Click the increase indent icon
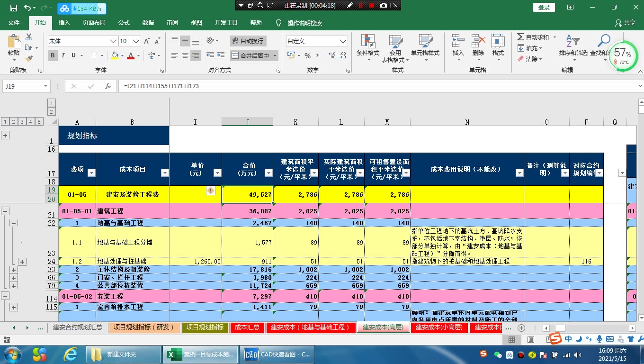Viewport: 644px width, 364px height. 221,55
